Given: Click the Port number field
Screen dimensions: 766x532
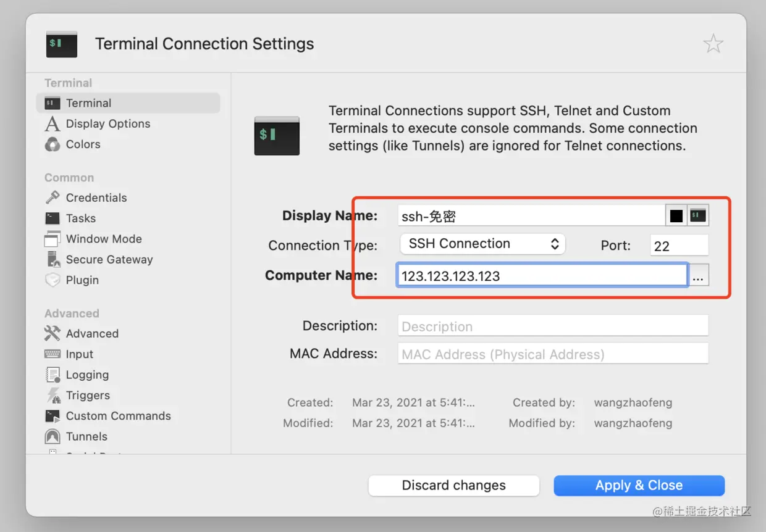Looking at the screenshot, I should [679, 246].
